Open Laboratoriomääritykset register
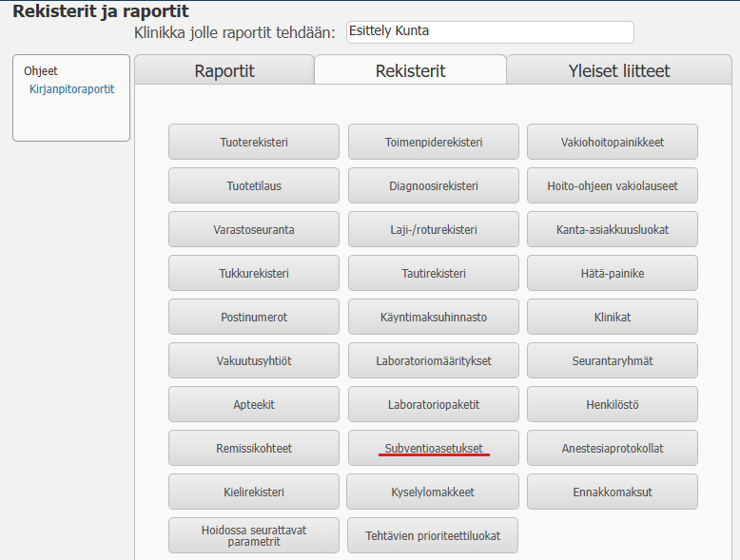This screenshot has width=740, height=560. click(433, 360)
